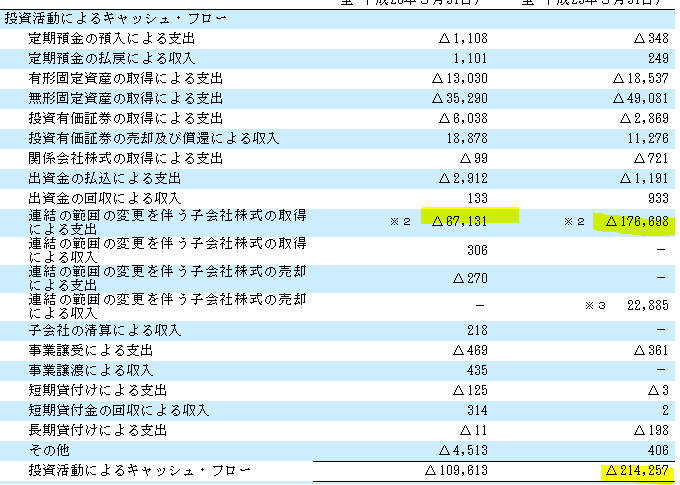The height and width of the screenshot is (485, 680).
Task: Click the value △13,030
Action: click(460, 79)
